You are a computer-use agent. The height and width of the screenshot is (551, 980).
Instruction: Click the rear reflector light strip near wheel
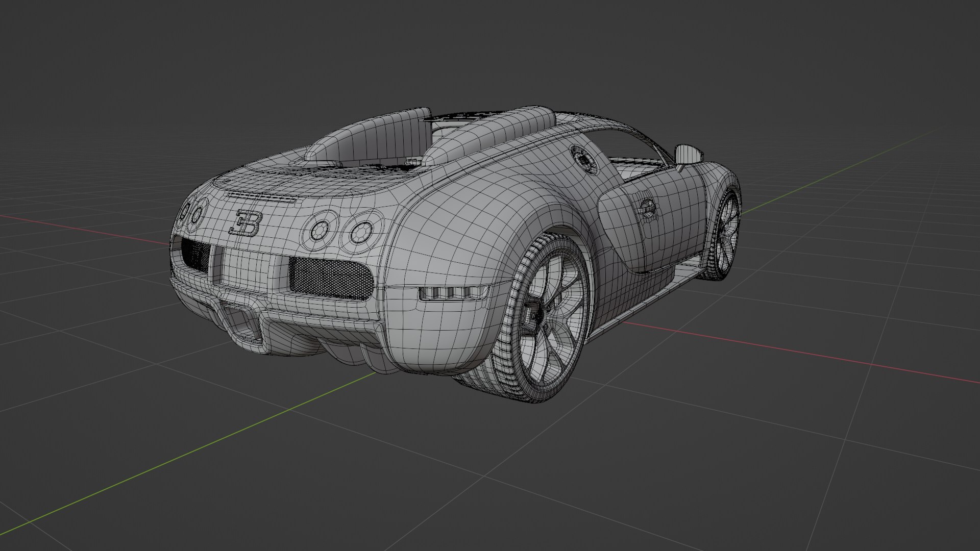(452, 293)
